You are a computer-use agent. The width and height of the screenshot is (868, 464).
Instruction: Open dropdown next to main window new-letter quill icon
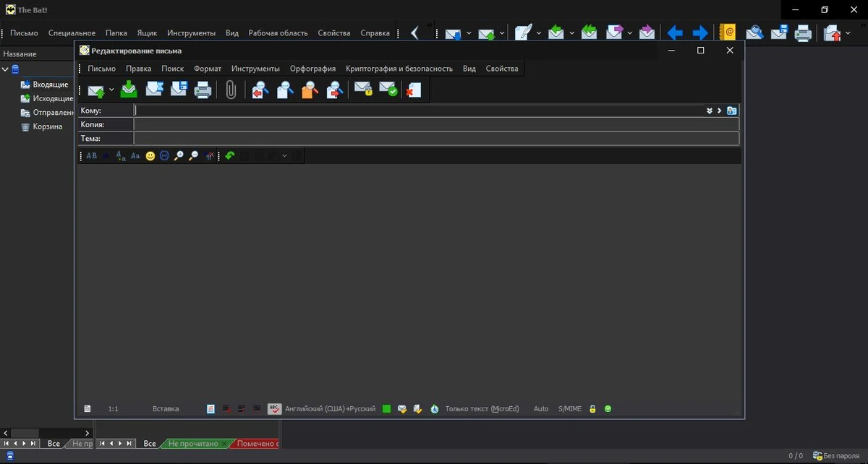tap(538, 33)
